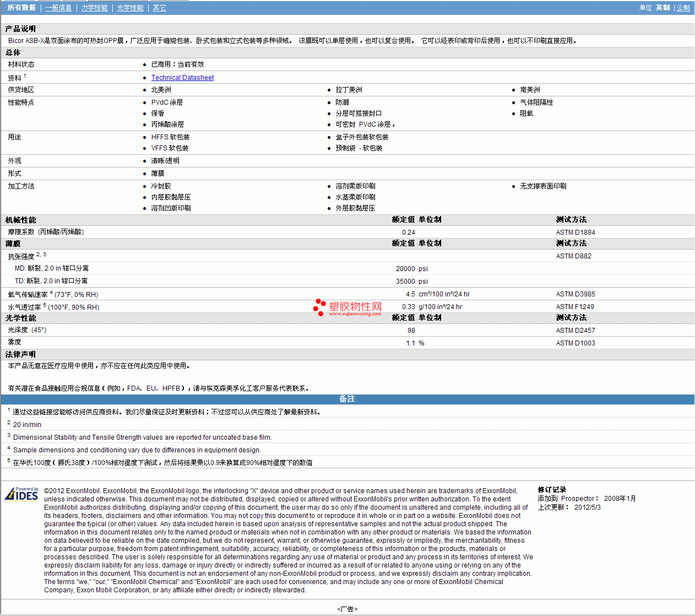
Task: Click the 20000 psi MD value
Action: tap(412, 269)
